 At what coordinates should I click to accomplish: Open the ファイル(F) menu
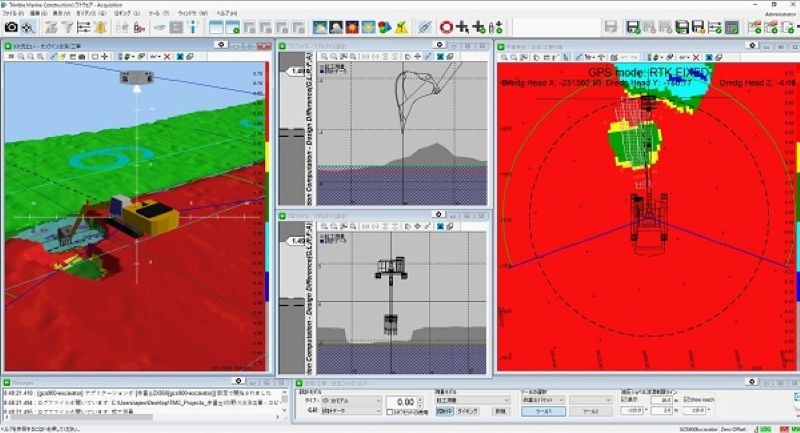(14, 15)
